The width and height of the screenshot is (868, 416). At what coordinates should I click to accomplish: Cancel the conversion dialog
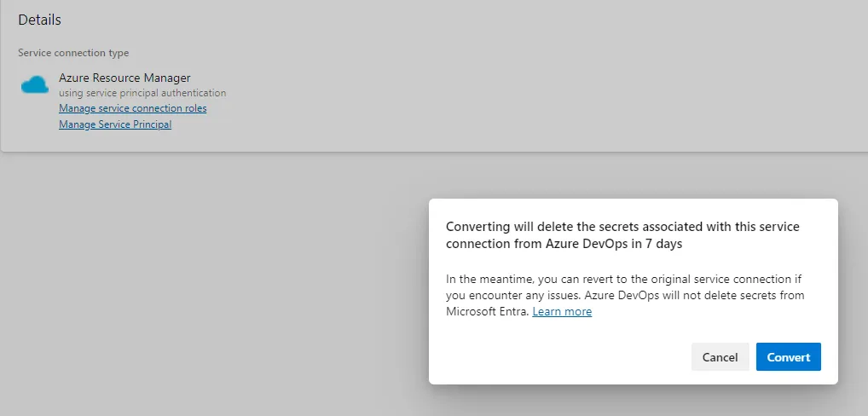(720, 357)
